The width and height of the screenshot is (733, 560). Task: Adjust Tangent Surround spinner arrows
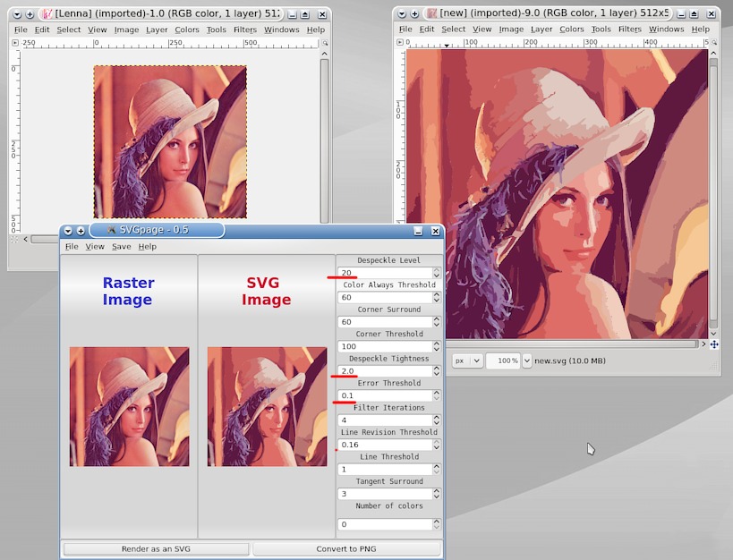(437, 494)
